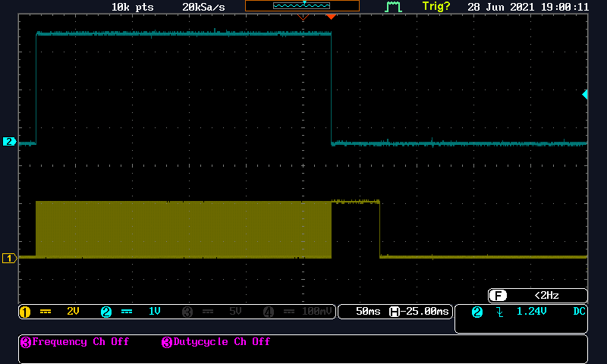Click the 10k pts record length
The image size is (607, 364).
(132, 7)
